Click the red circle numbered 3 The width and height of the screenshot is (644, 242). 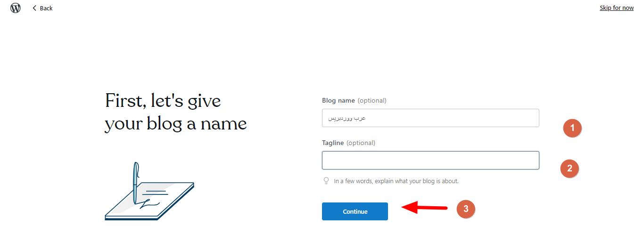pos(466,209)
